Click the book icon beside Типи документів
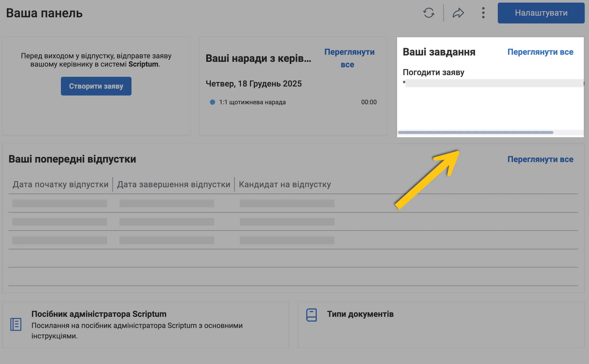 click(x=311, y=315)
